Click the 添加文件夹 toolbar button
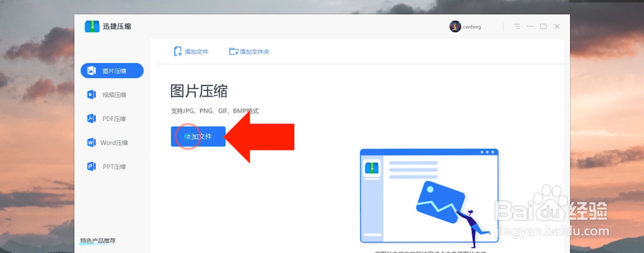The height and width of the screenshot is (253, 644). click(x=249, y=52)
